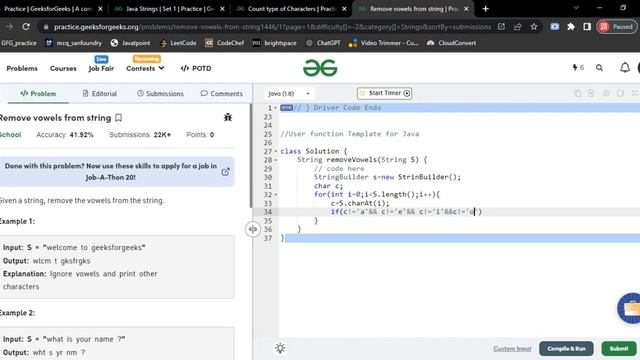Image resolution: width=640 pixels, height=360 pixels.
Task: Collapse the for loop fold arrow line 32
Action: (x=276, y=195)
